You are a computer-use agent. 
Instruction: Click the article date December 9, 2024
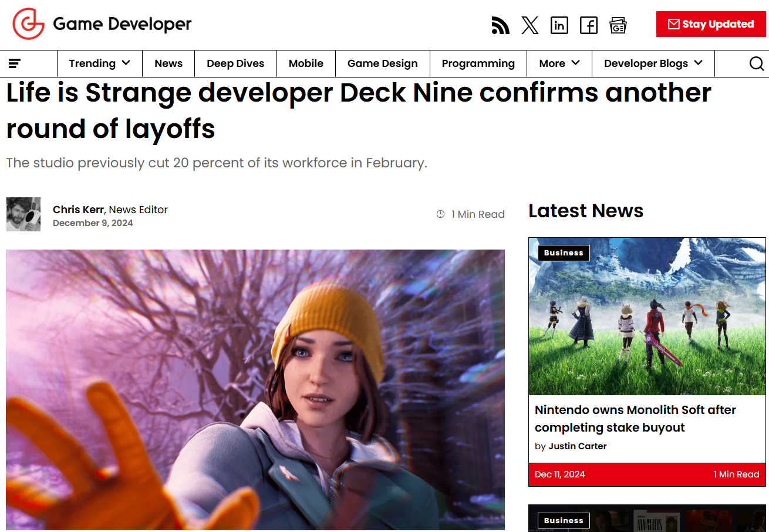93,223
